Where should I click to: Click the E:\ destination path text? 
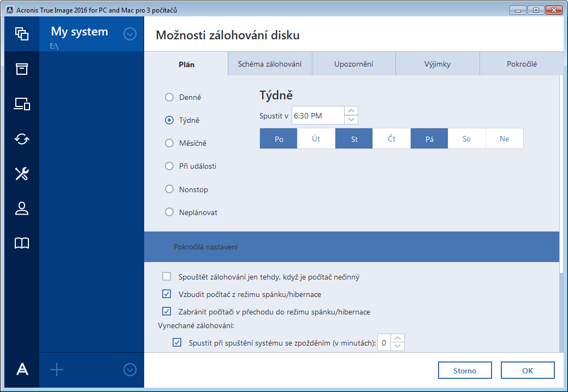[54, 46]
